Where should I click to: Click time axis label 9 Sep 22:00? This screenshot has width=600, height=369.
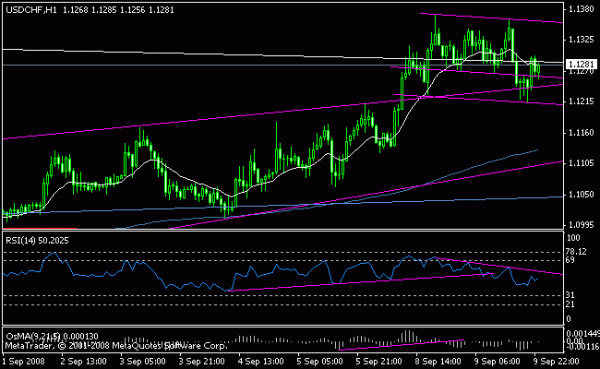556,361
